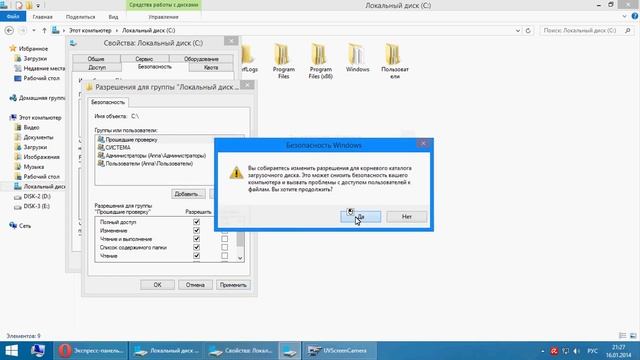Expand the address bar history dropdown
Image resolution: width=640 pixels, height=360 pixels.
tap(518, 31)
